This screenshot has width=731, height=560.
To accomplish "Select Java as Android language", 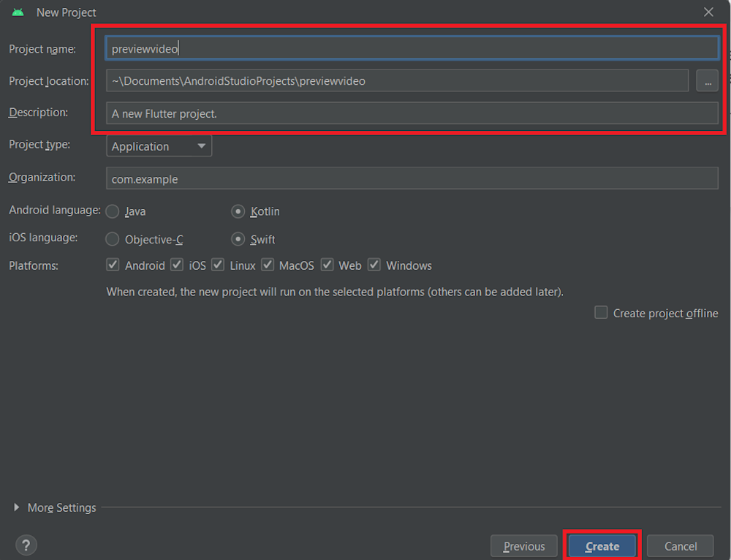I will coord(113,211).
